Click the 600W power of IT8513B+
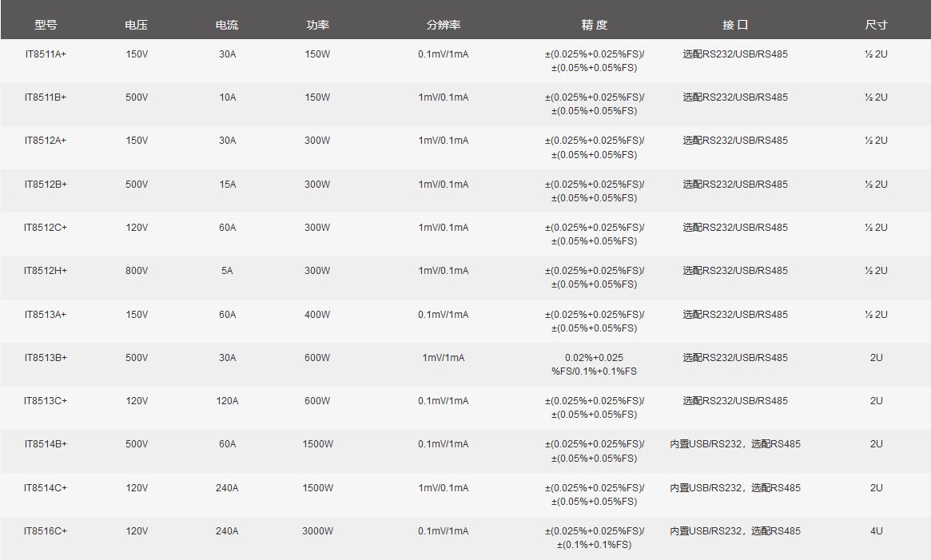Viewport: 931px width, 560px height. tap(317, 358)
